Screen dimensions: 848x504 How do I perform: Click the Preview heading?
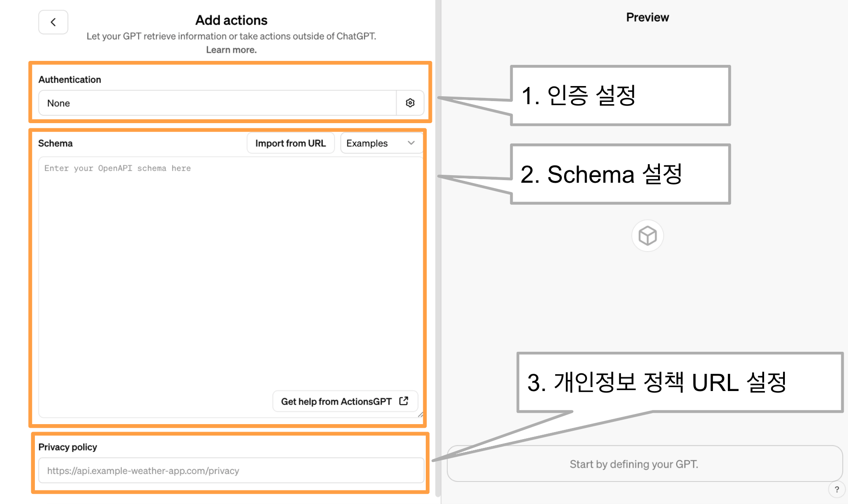[647, 18]
